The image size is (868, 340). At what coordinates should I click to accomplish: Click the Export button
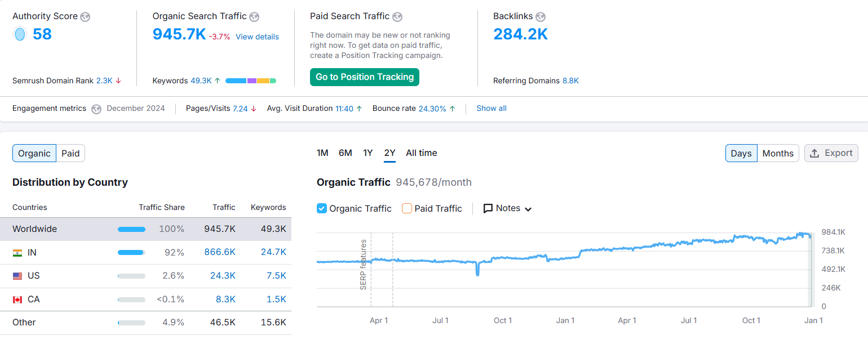831,153
